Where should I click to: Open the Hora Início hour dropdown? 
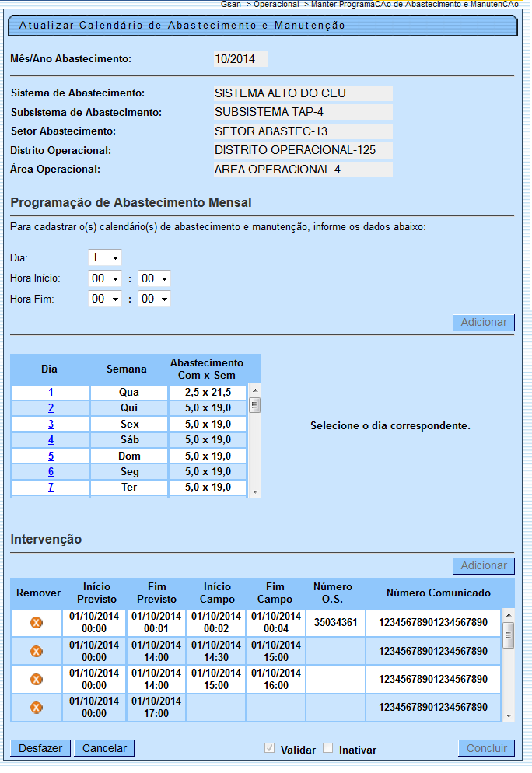pyautogui.click(x=105, y=278)
